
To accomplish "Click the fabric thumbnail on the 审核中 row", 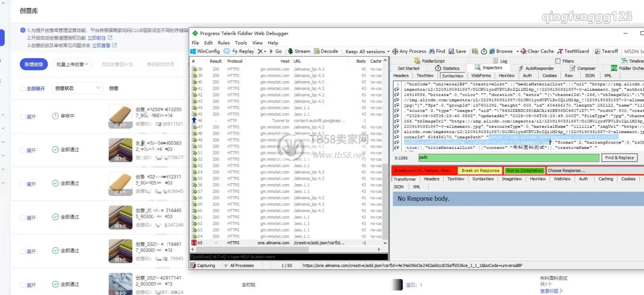I will [x=120, y=117].
